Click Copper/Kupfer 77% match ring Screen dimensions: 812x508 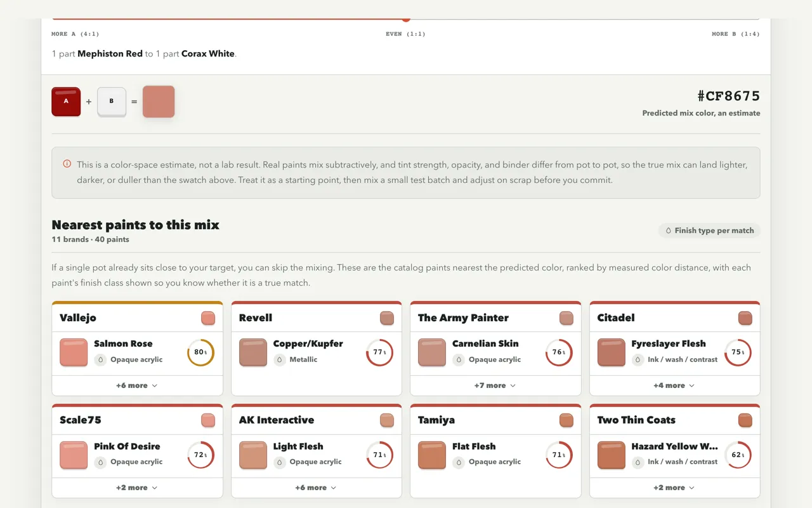[x=379, y=352]
